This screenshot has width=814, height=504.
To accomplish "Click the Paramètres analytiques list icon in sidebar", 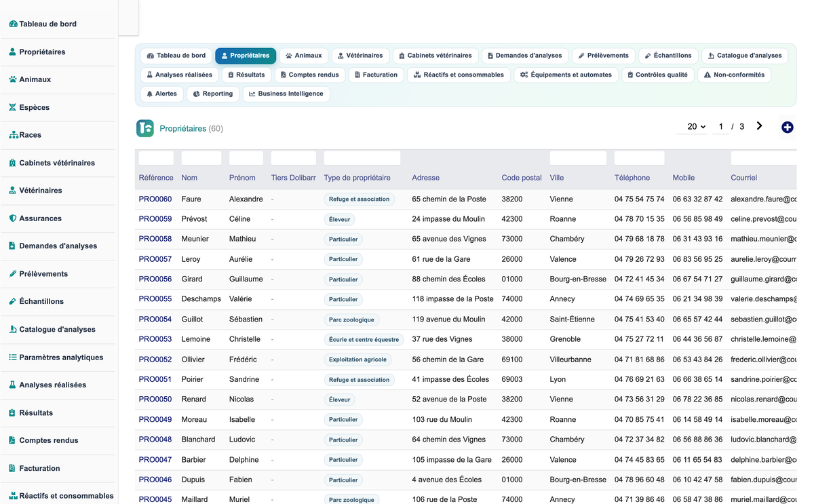I will 13,357.
